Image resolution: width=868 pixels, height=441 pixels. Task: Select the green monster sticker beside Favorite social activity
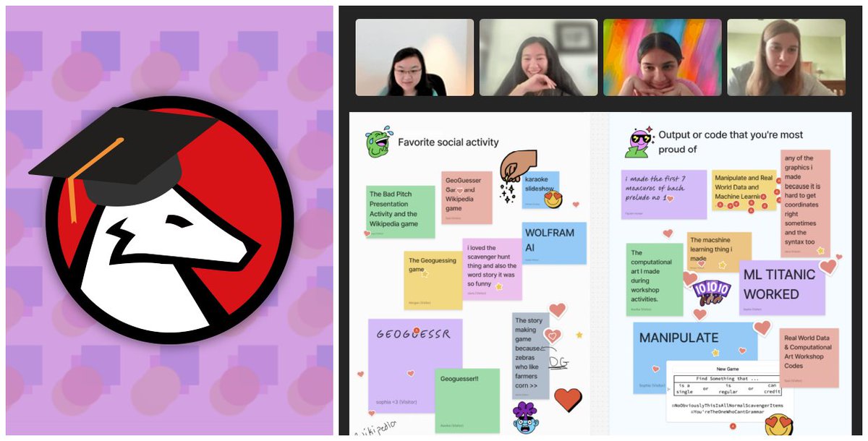click(377, 142)
